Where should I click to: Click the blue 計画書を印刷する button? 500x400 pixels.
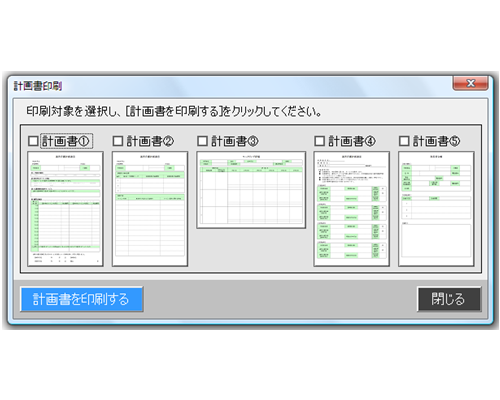82,299
